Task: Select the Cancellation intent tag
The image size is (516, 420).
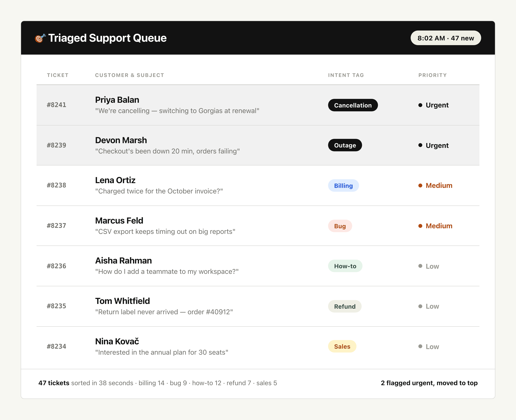Action: (353, 105)
